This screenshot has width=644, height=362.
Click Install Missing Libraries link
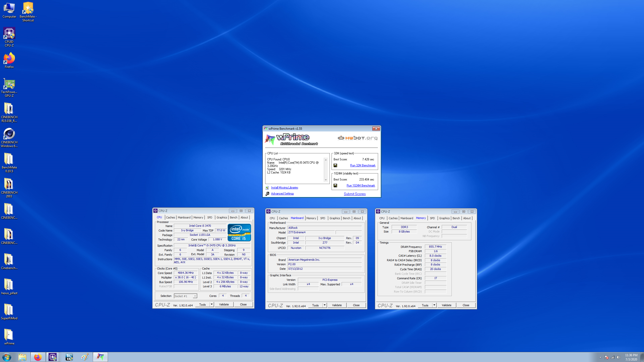[285, 188]
